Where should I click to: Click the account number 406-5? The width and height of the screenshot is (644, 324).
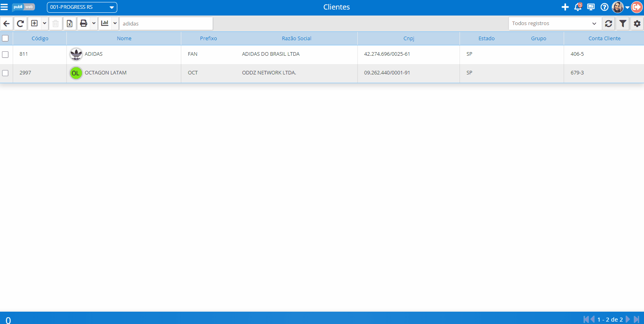pyautogui.click(x=577, y=54)
